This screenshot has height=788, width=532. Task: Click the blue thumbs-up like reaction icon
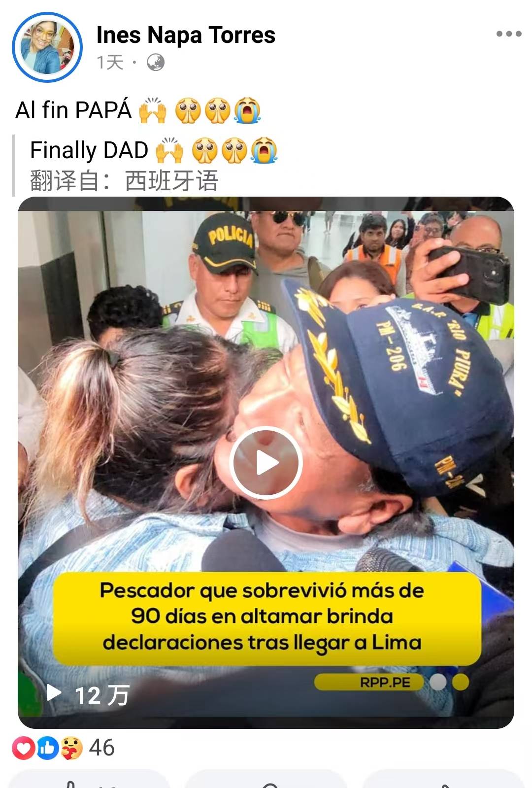(x=48, y=748)
